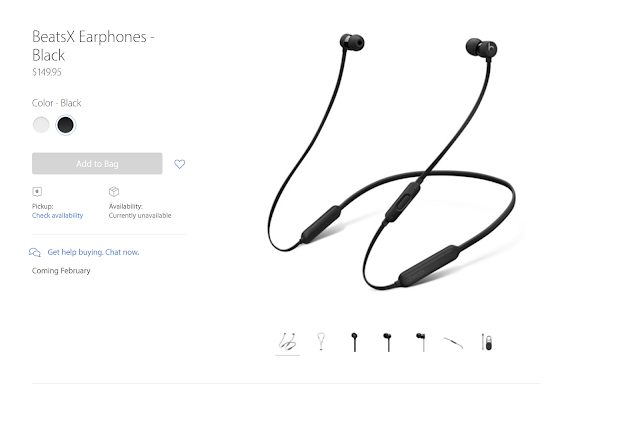Select the white color swatch
Screen dimensions: 640x424
(x=41, y=125)
